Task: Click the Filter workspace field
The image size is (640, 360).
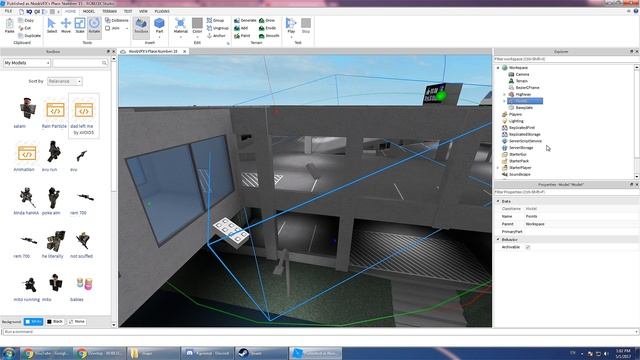Action: pos(563,59)
